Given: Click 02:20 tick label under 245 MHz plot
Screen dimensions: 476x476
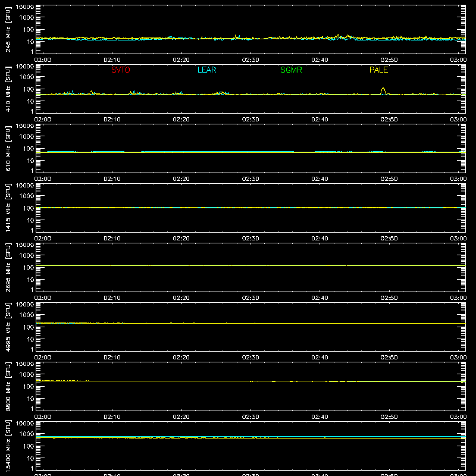Looking at the screenshot, I should point(181,60).
